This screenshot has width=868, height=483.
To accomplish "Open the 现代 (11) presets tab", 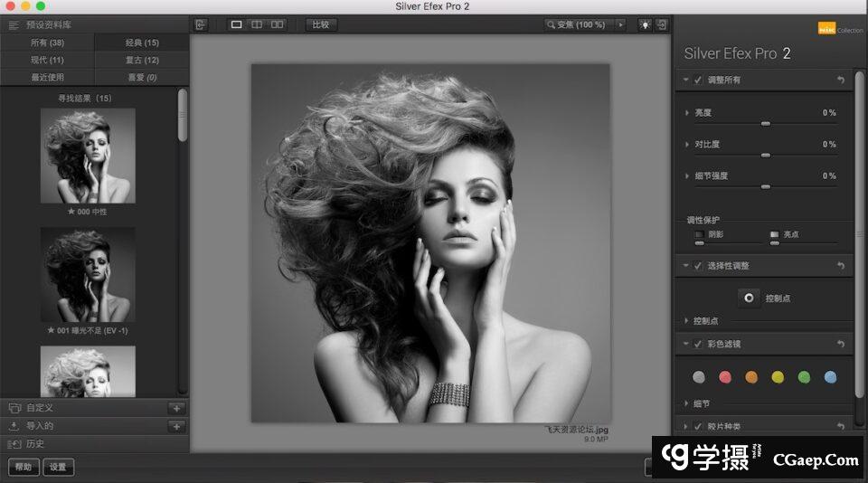I will coord(47,60).
